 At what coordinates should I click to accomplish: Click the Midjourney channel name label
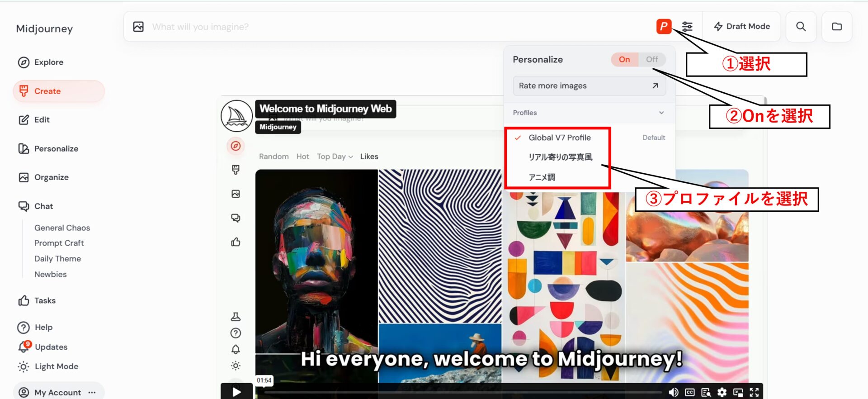click(278, 127)
